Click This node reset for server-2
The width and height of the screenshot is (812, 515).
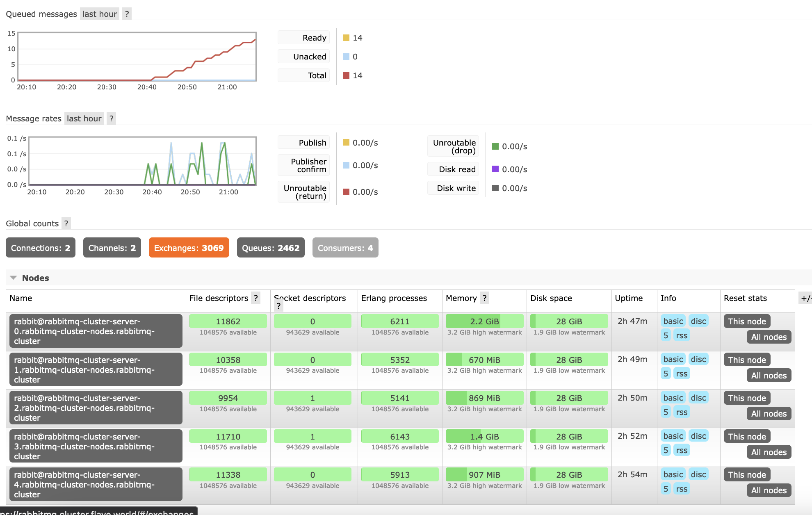click(x=747, y=398)
